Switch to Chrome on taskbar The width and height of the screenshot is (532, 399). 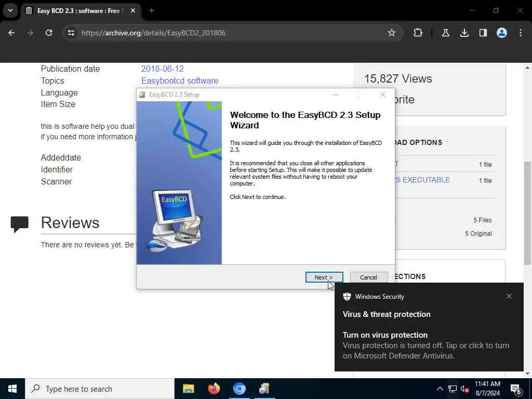(239, 389)
